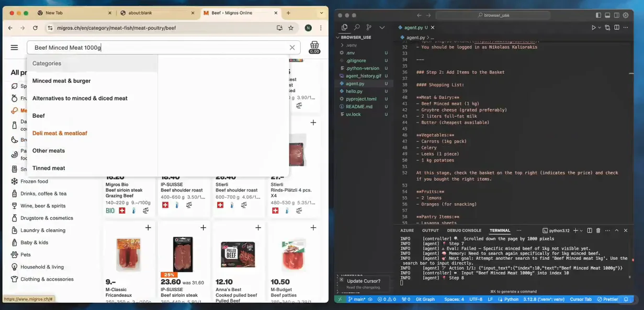Kill terminal with the trash icon

click(x=598, y=230)
